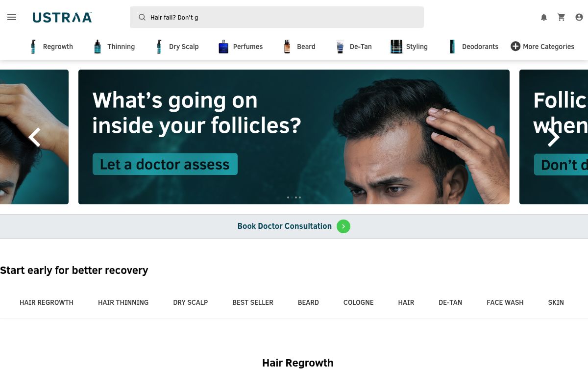Screen dimensions: 588x392
Task: Go to the Styling category
Action: 409,47
